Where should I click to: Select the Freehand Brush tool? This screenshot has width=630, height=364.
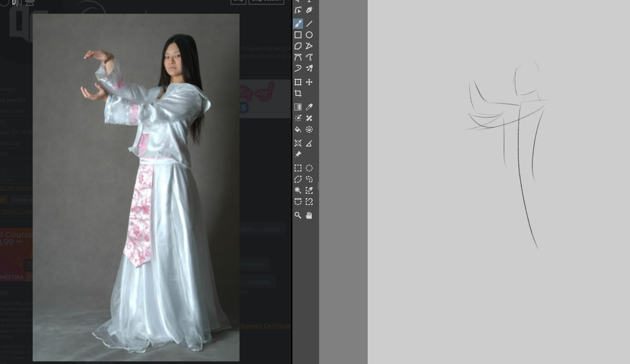298,24
